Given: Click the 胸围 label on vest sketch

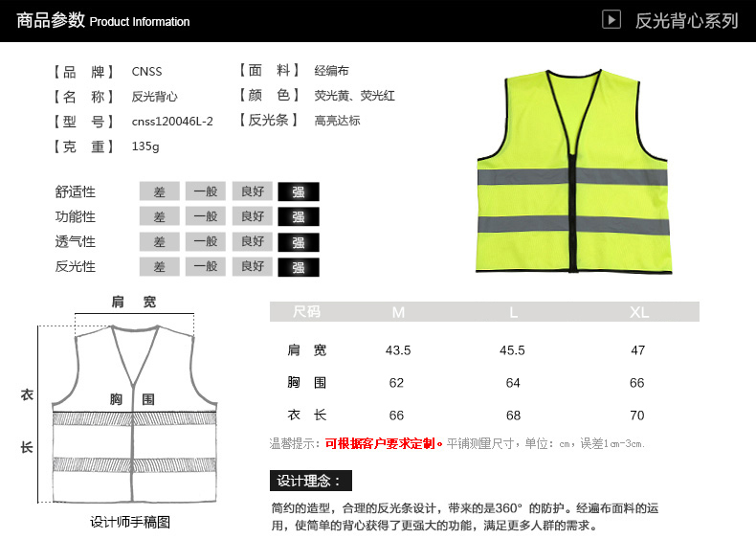Looking at the screenshot, I should pos(132,398).
